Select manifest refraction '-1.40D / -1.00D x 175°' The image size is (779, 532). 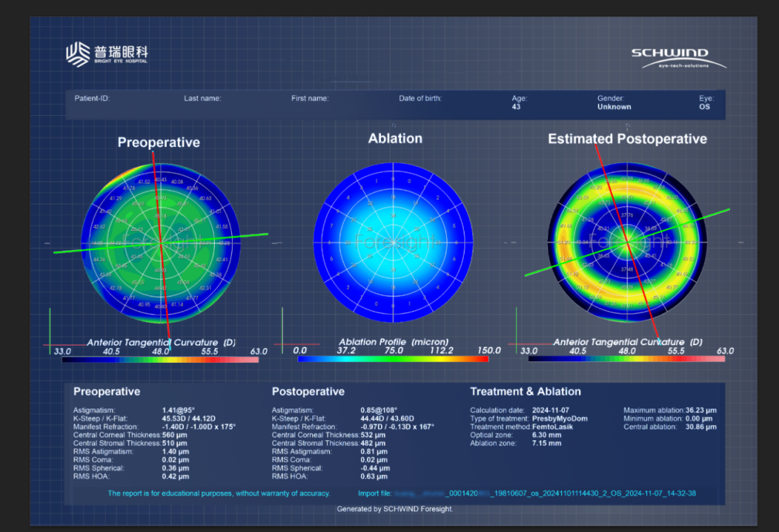(x=199, y=427)
